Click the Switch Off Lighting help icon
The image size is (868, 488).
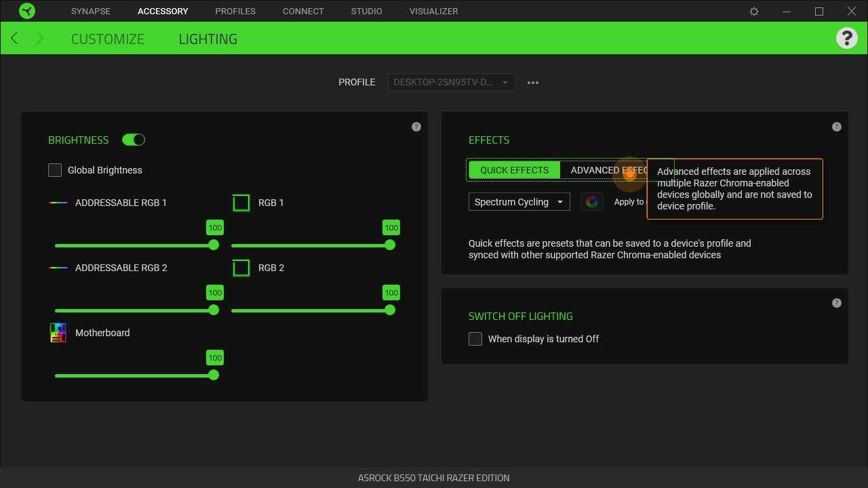click(x=837, y=303)
